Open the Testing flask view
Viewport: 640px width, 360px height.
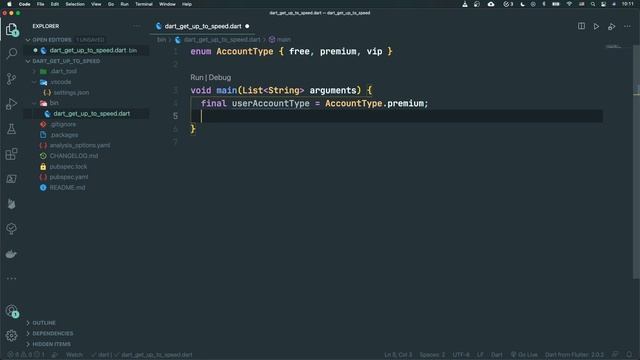pos(11,129)
